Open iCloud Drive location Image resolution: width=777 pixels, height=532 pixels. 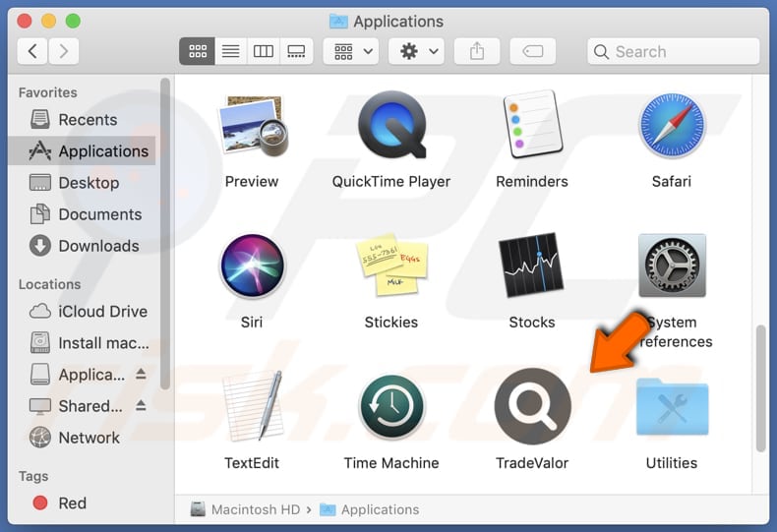pyautogui.click(x=82, y=311)
